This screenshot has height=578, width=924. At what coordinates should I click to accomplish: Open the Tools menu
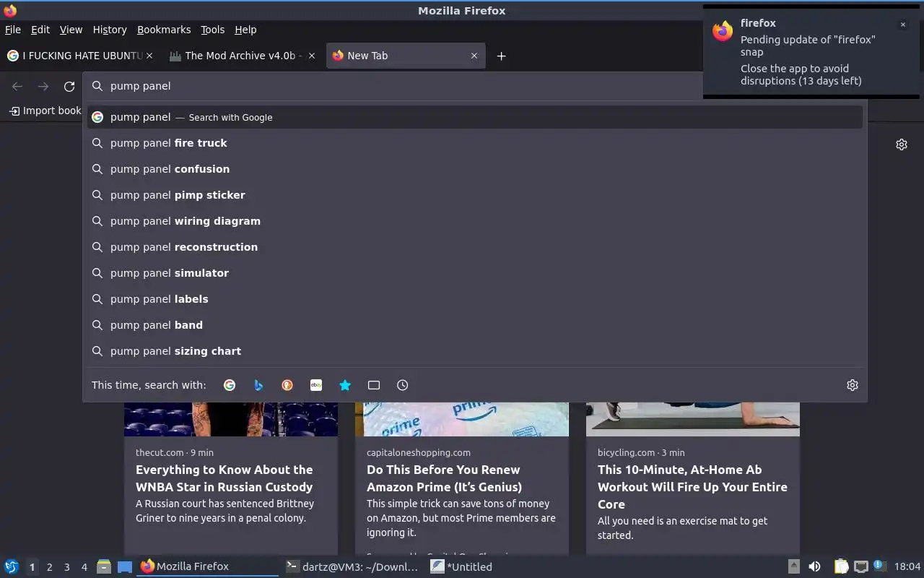213,30
